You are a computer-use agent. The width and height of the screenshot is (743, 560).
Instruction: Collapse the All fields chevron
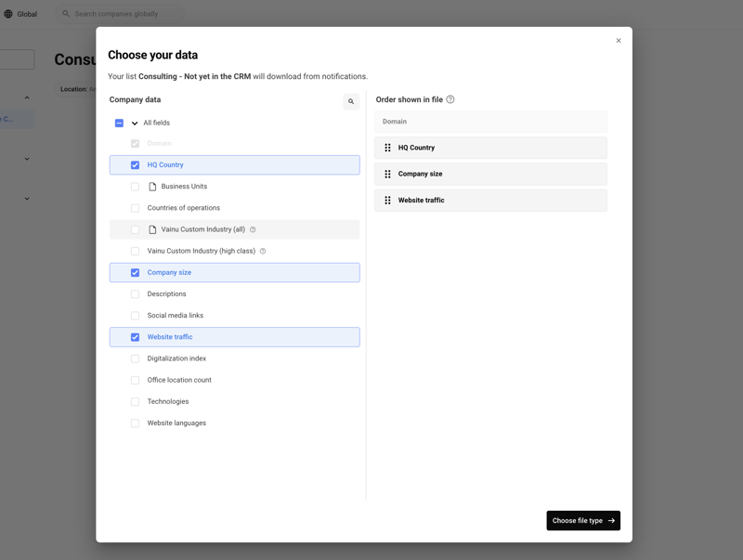pos(135,123)
